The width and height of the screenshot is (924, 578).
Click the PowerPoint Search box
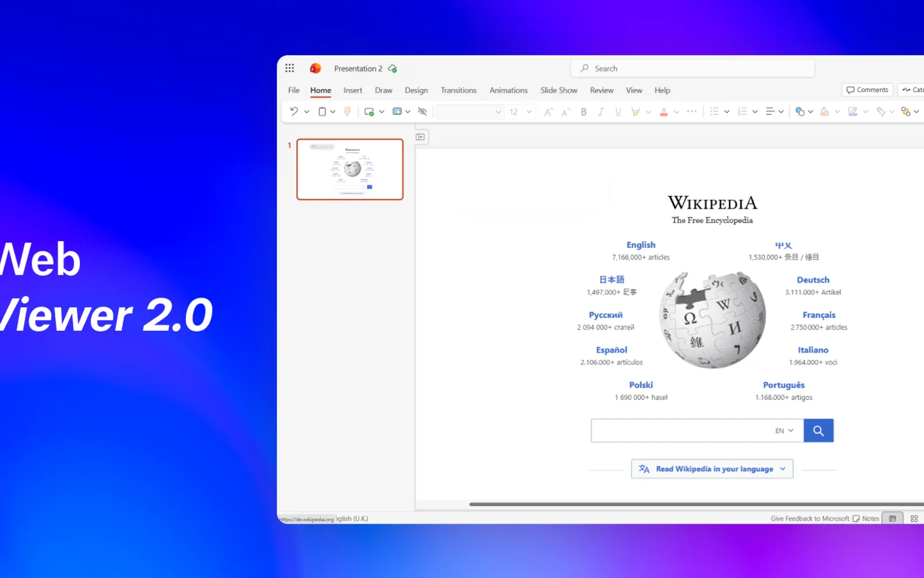693,68
